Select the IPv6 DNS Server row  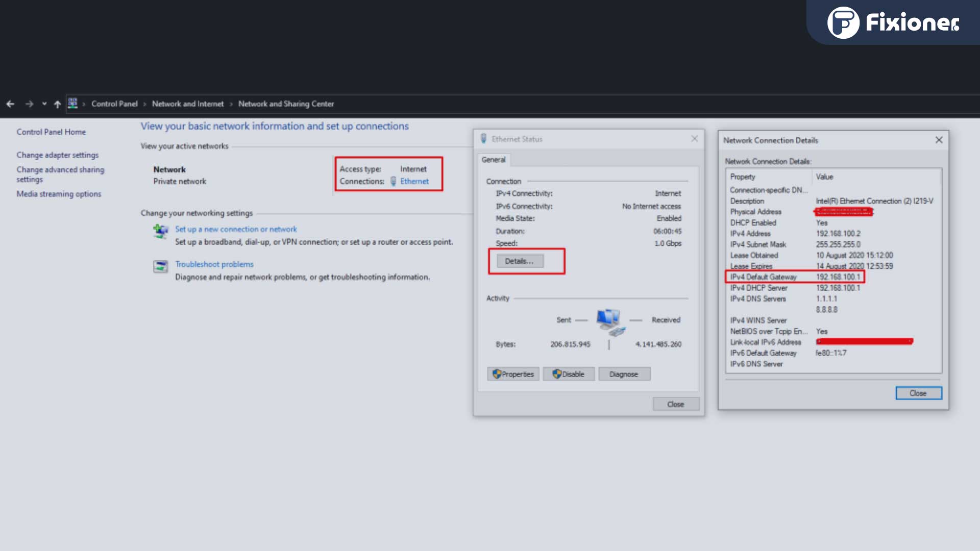tap(834, 364)
